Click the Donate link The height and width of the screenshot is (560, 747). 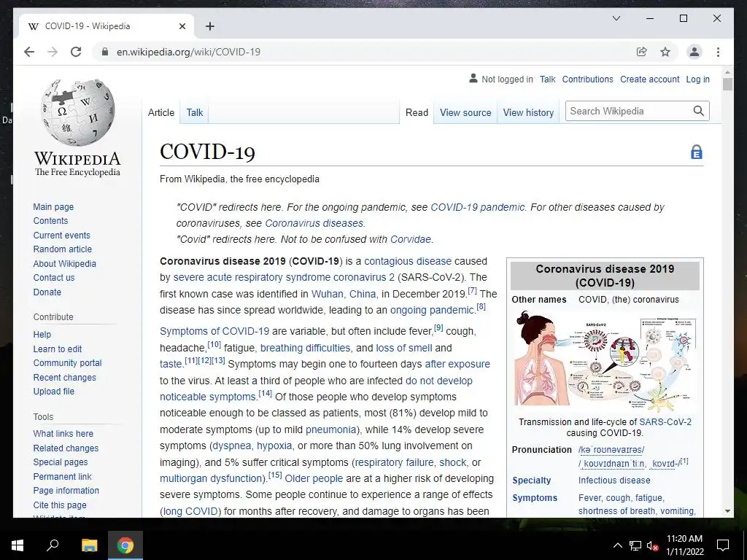tap(47, 292)
